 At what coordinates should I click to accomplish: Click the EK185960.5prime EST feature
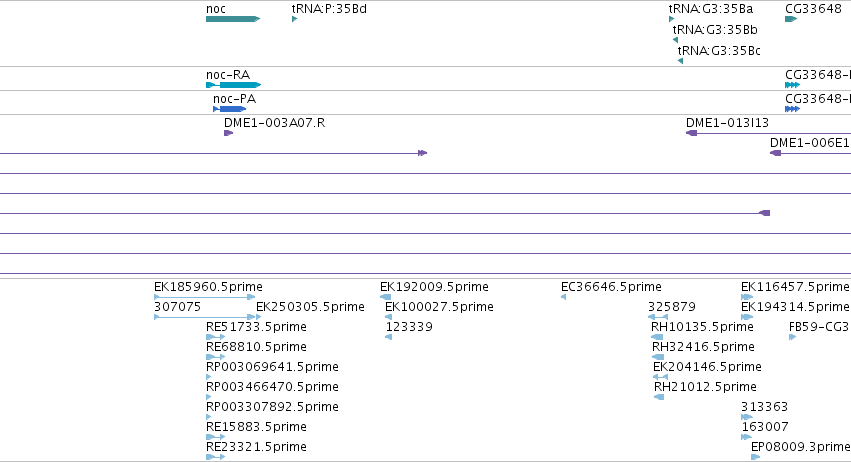[x=205, y=297]
